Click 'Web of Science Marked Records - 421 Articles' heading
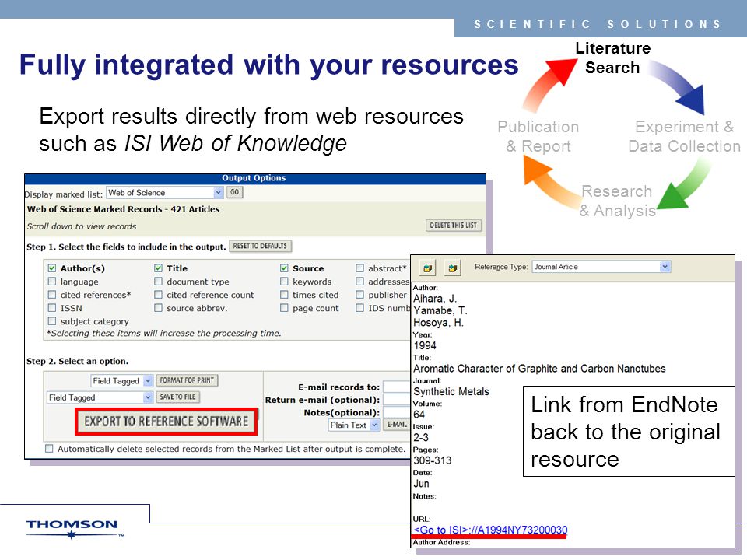This screenshot has height=560, width=747. coord(124,209)
